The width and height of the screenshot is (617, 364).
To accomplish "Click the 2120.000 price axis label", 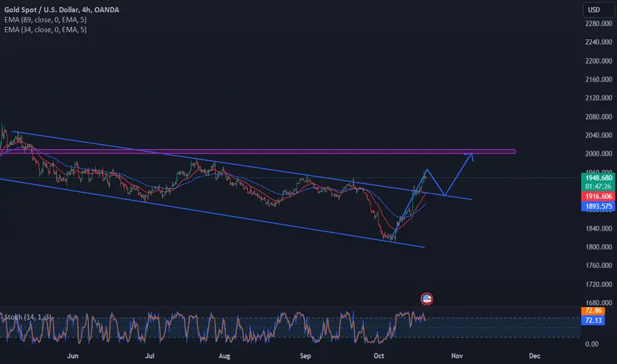I will tap(598, 98).
